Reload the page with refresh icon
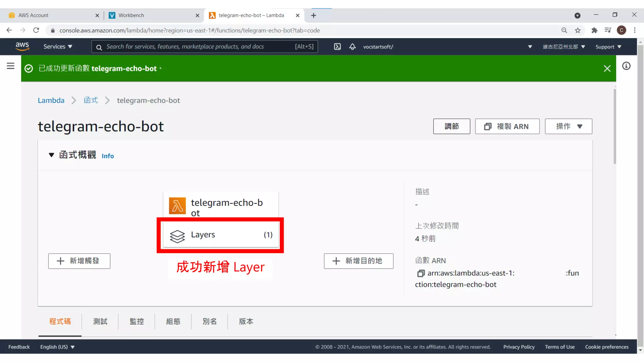Viewport: 644px width, 362px height. coord(36,30)
